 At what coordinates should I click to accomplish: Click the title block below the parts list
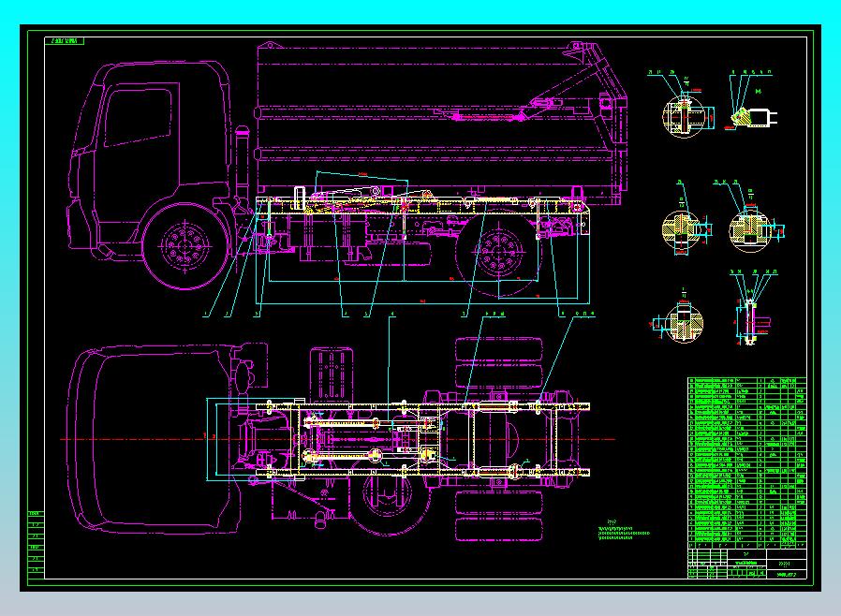coord(747,564)
